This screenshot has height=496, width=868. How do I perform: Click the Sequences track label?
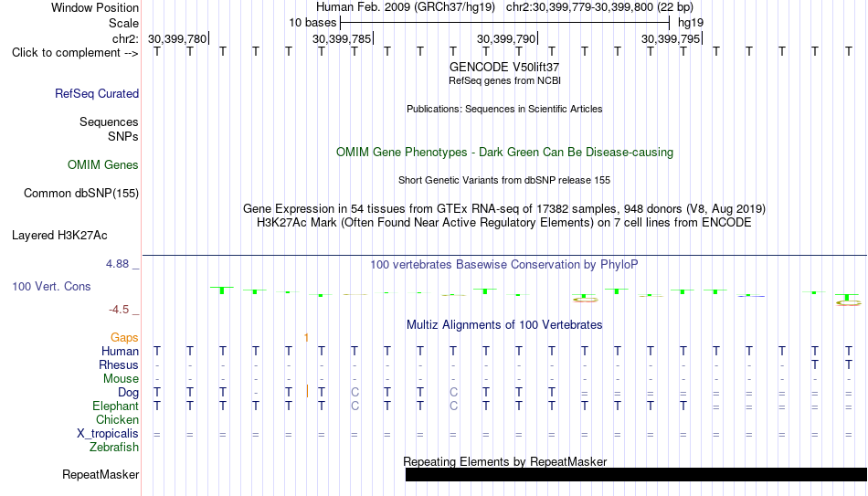(109, 121)
